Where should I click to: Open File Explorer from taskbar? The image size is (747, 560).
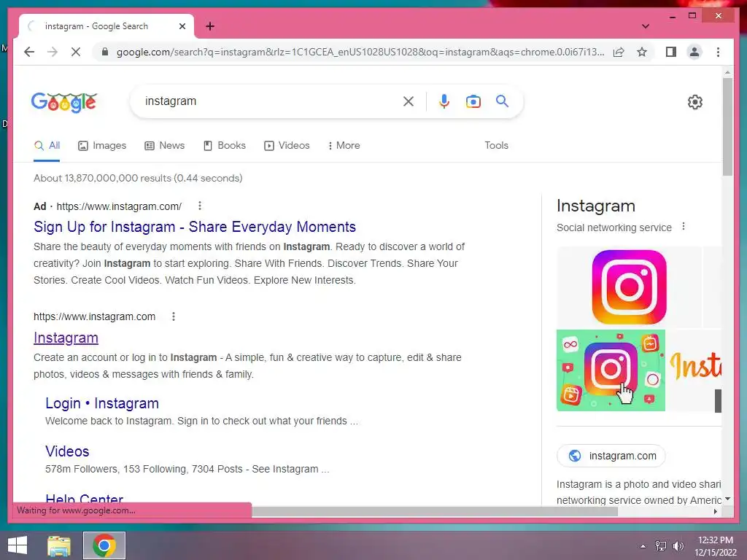pos(59,545)
